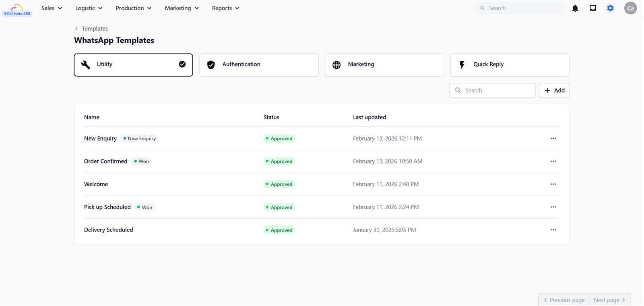Click Approved status of Order Confirmed
The width and height of the screenshot is (644, 306).
(279, 161)
